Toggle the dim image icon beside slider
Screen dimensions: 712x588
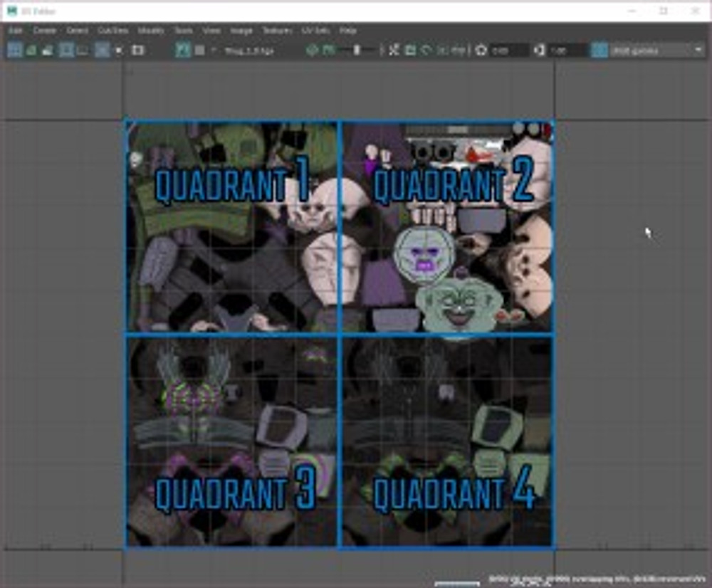coord(328,50)
